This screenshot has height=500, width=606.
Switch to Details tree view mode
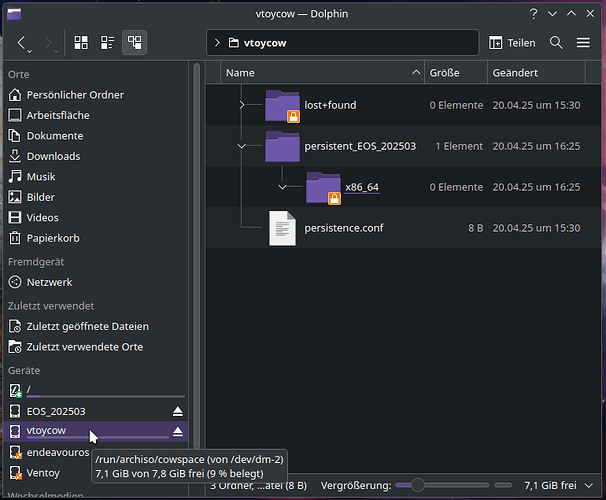tap(134, 43)
